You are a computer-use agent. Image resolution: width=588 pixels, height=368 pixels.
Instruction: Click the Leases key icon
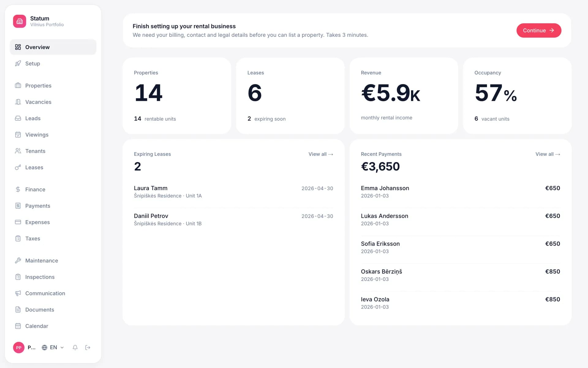18,167
